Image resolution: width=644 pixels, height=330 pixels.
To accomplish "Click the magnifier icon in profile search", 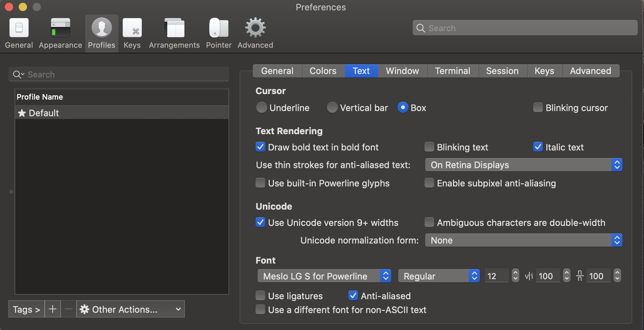I will (x=18, y=74).
